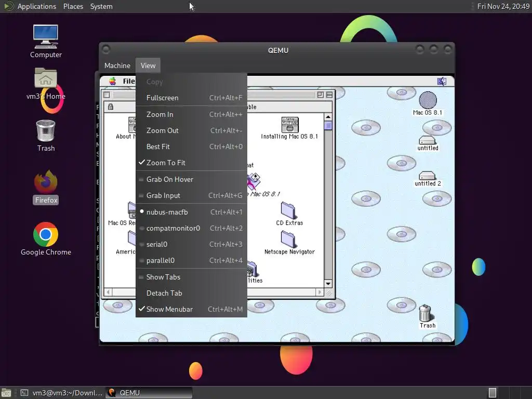Switch to the vm3 terminal taskbar button
Screen dimensions: 532x399
click(x=61, y=393)
